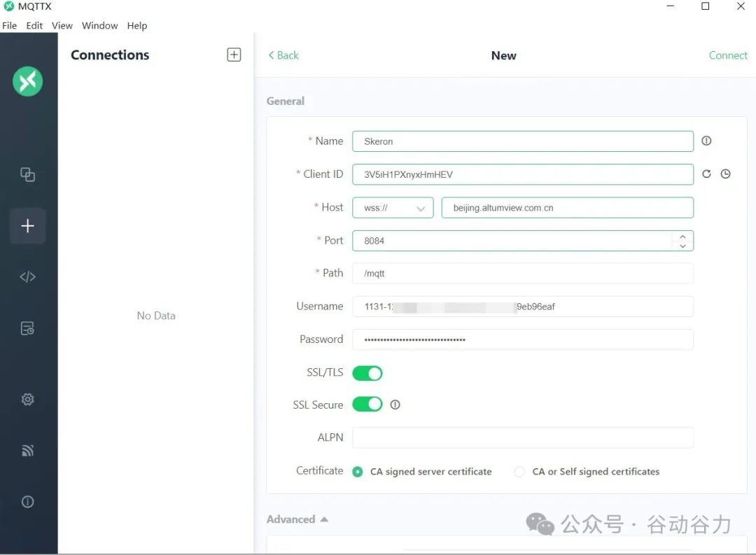Click the clock icon beside Client ID
This screenshot has height=555, width=756.
pos(725,174)
